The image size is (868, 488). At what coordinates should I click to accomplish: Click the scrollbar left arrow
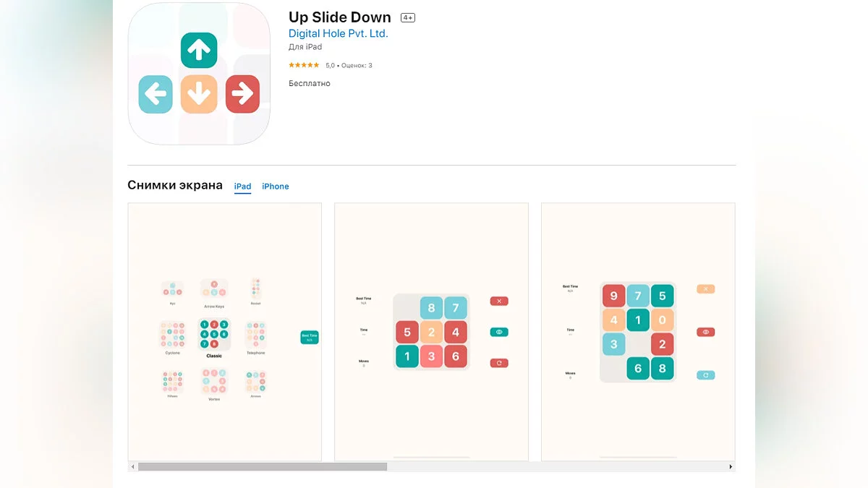pos(132,467)
